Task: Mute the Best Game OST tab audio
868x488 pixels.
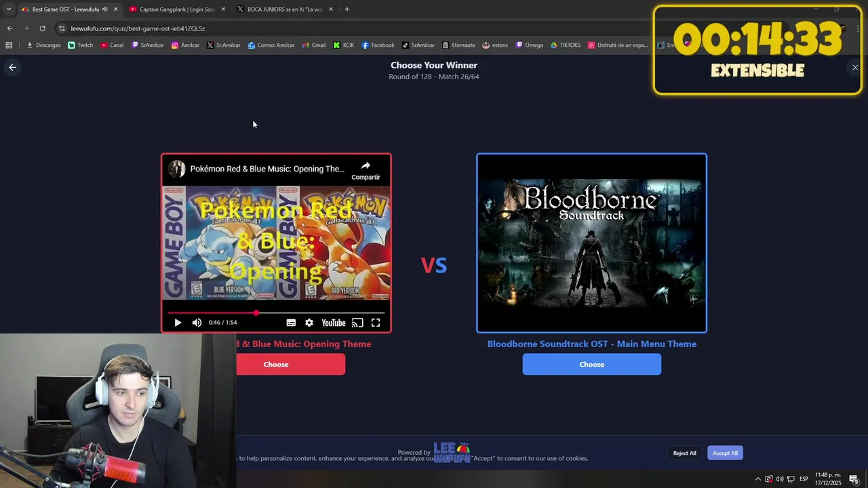Action: 104,9
